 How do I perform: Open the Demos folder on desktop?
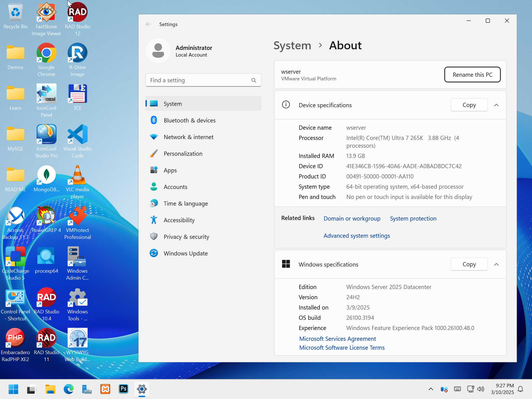pos(16,57)
